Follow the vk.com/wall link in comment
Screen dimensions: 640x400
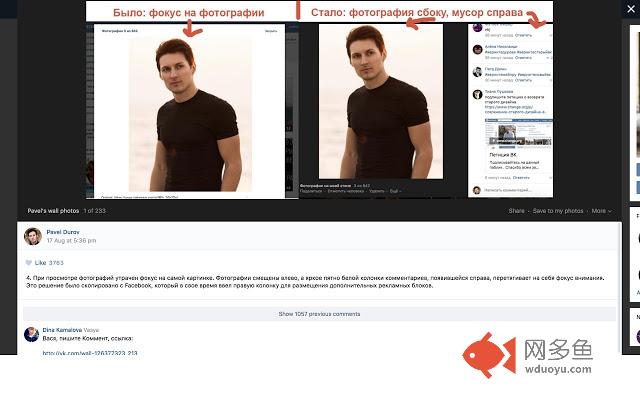click(x=90, y=353)
